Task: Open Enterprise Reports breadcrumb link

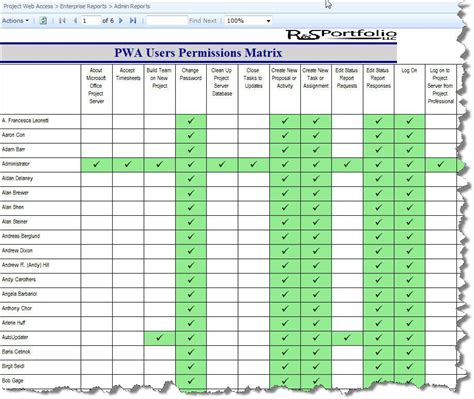Action: point(83,6)
